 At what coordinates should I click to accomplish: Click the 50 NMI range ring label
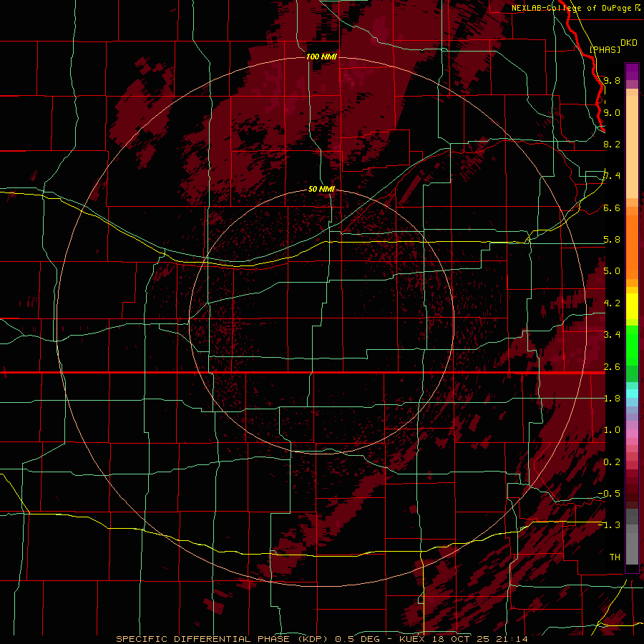[321, 189]
